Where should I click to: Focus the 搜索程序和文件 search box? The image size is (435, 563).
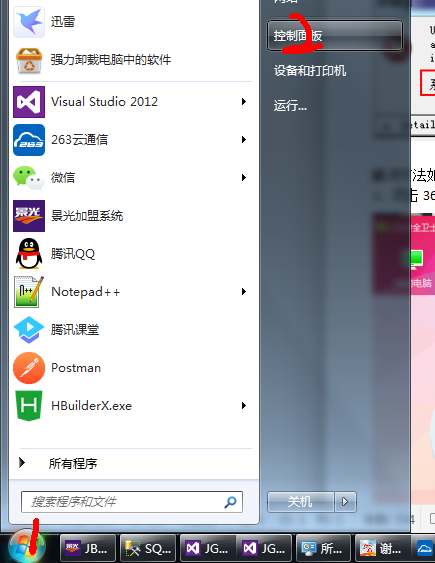point(132,502)
